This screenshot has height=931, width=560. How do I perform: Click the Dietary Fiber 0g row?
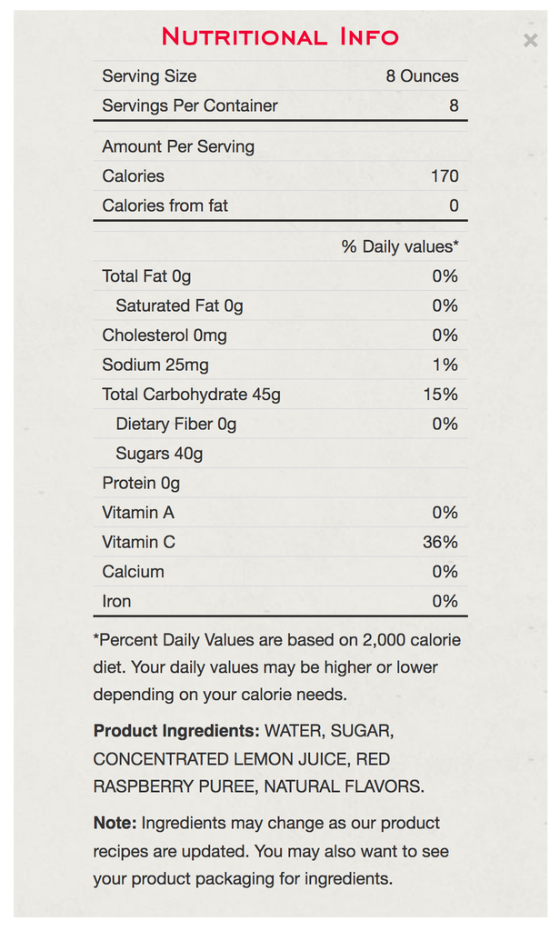(x=280, y=424)
